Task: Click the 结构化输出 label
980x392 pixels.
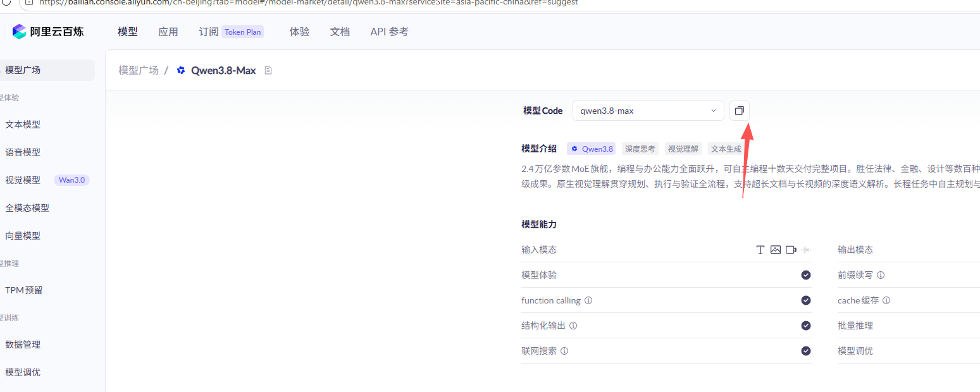Action: click(x=543, y=326)
